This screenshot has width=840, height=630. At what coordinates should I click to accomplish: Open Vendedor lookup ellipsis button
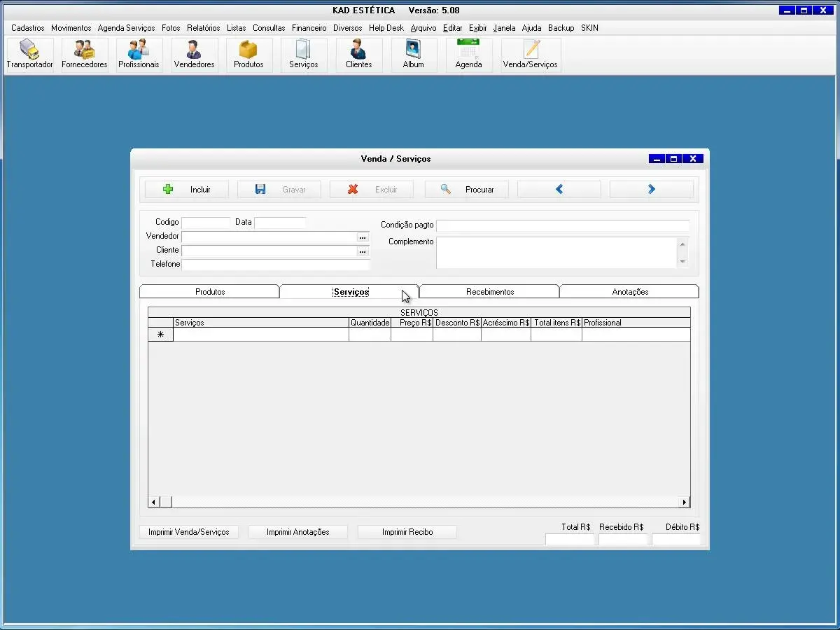[x=363, y=237]
